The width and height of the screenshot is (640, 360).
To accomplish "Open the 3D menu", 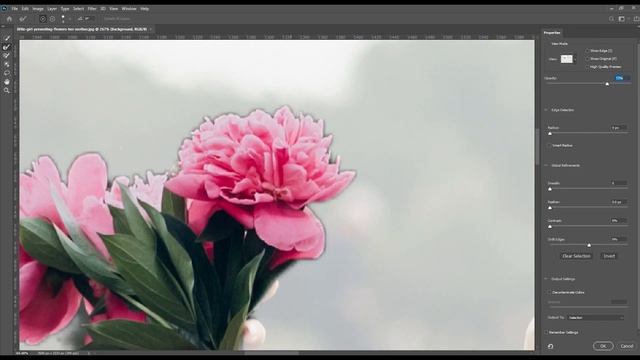I will 103,9.
